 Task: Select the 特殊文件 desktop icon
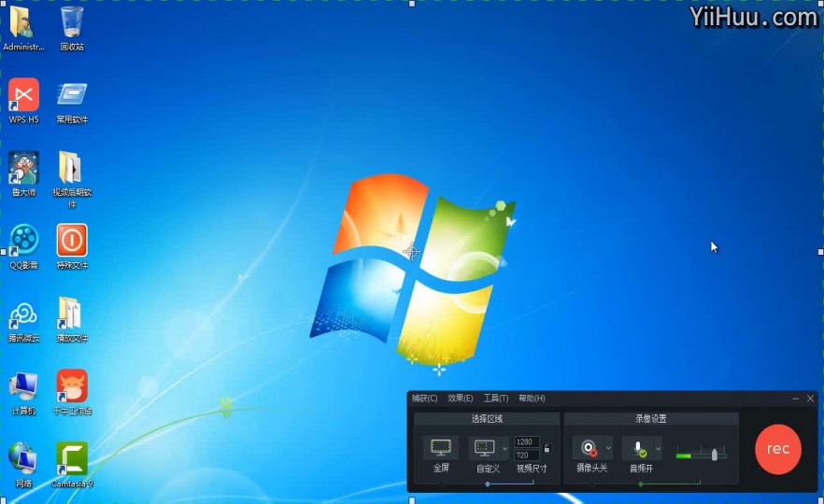pyautogui.click(x=72, y=246)
